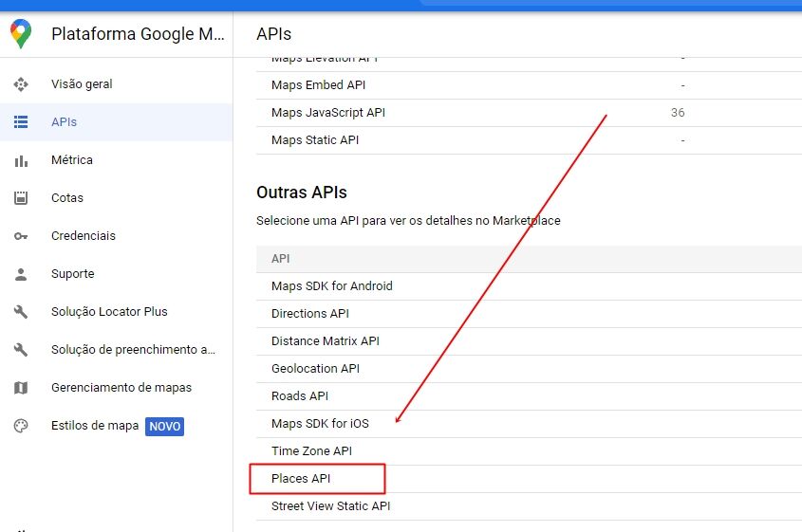Click the API column header
Viewport: 802px width, 532px height.
(280, 259)
